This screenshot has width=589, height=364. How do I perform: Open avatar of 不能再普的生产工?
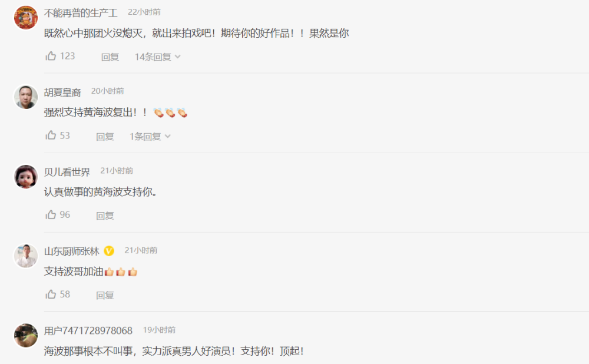(x=26, y=17)
